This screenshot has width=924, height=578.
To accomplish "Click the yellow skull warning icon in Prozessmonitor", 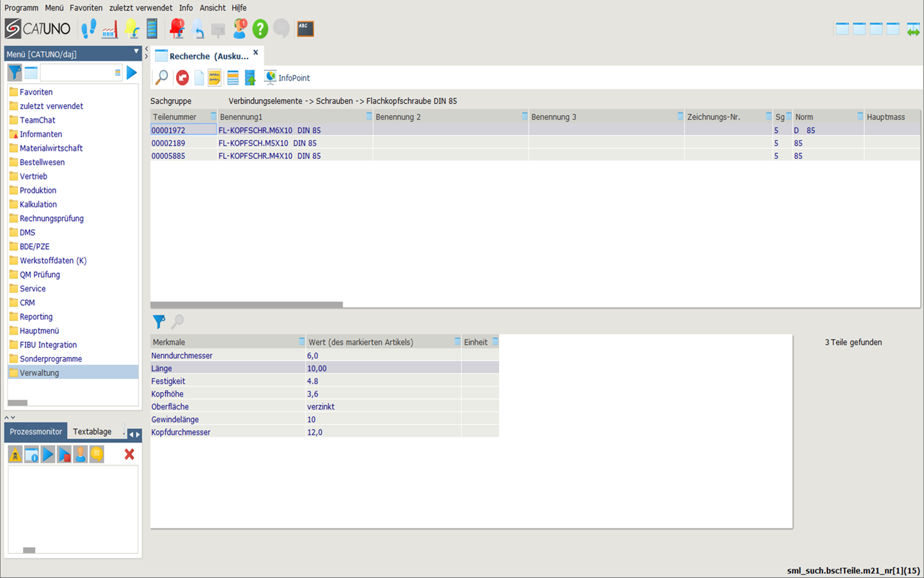I will coord(15,455).
